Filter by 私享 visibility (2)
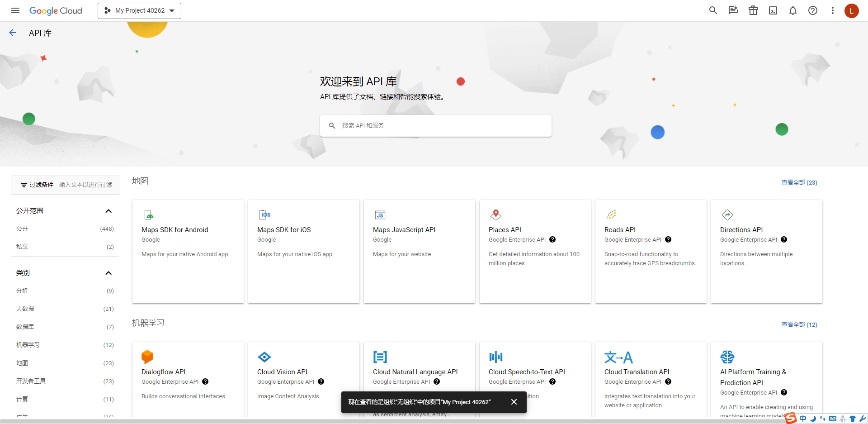Screen dimensions: 868x424 point(65,247)
